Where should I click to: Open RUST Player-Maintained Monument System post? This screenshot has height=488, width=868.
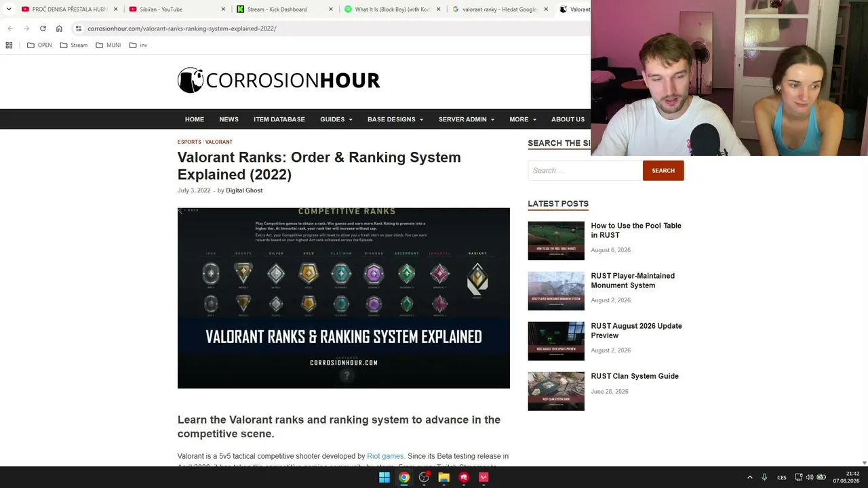[633, 281]
